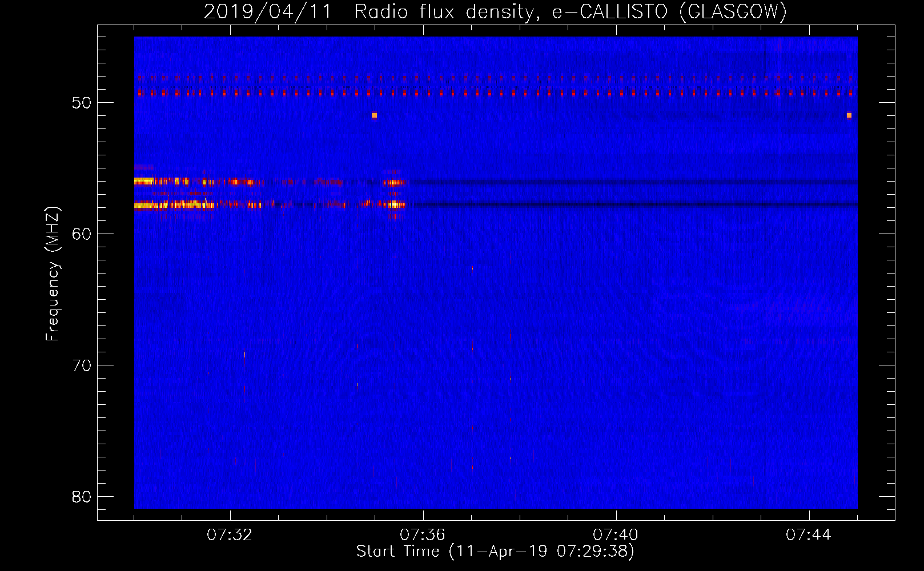Click the 'Frequency (MHZ)' axis label

53,274
